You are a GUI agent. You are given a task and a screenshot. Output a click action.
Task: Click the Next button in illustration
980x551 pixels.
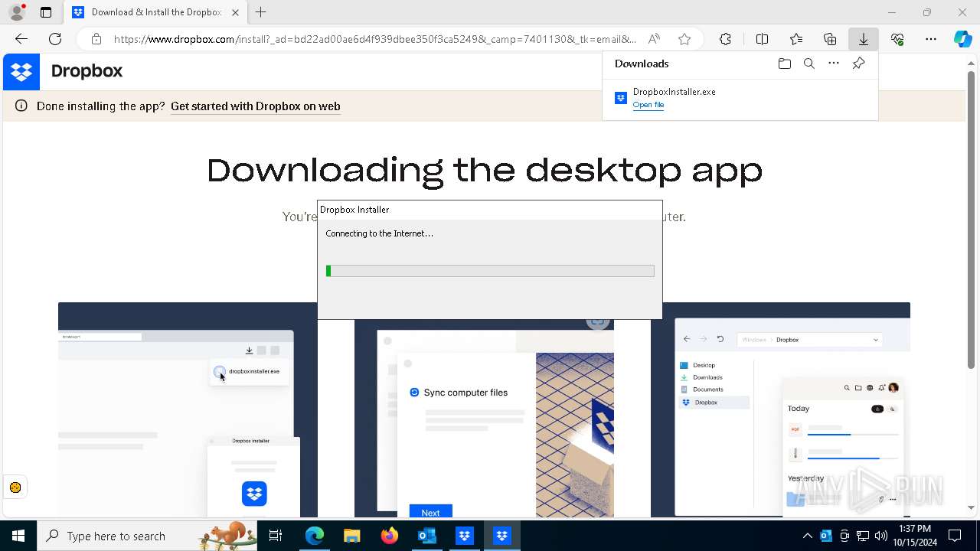coord(431,512)
